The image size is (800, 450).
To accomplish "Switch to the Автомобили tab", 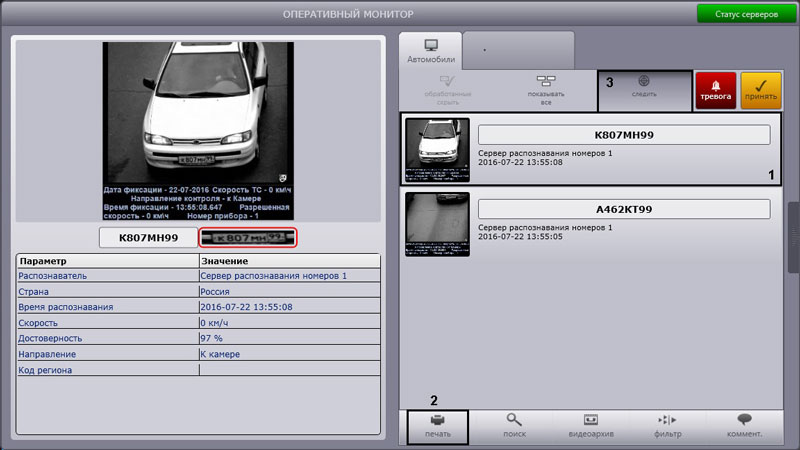I will pos(430,50).
